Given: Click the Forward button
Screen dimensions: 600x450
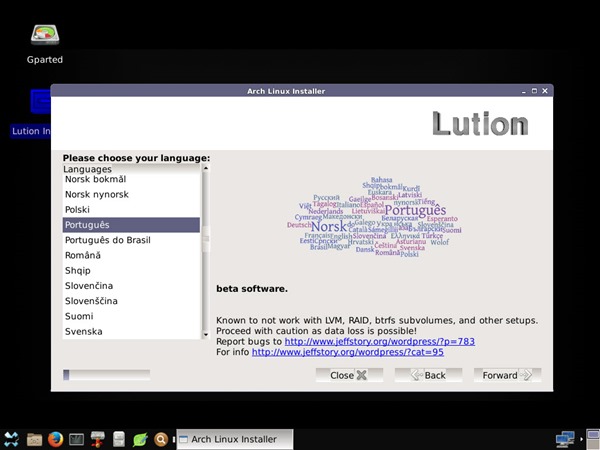Looking at the screenshot, I should (x=507, y=375).
